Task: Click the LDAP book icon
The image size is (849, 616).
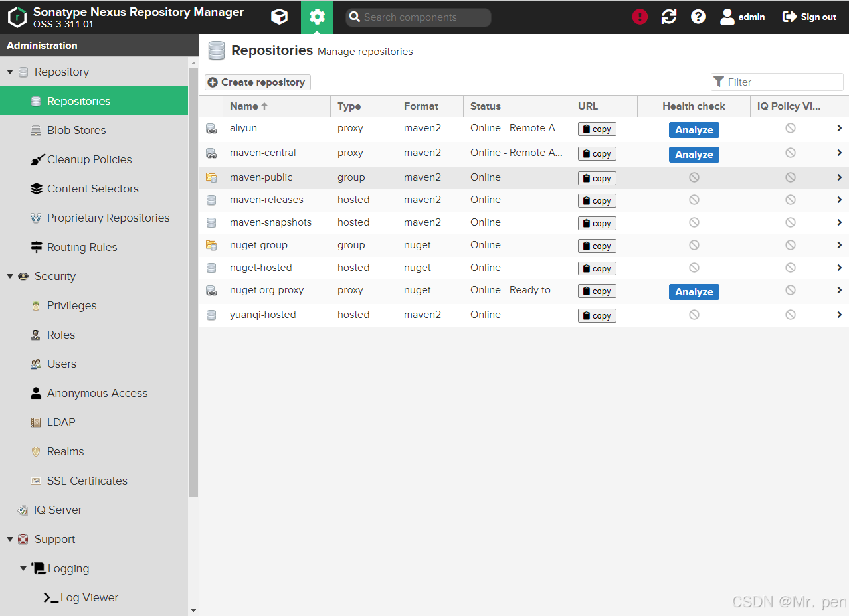Action: pos(36,422)
